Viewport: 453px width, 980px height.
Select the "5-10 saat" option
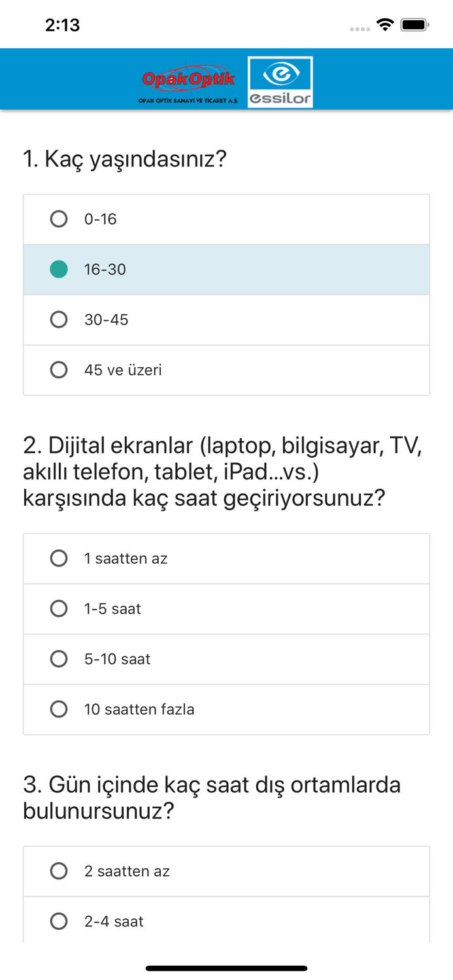(x=59, y=659)
